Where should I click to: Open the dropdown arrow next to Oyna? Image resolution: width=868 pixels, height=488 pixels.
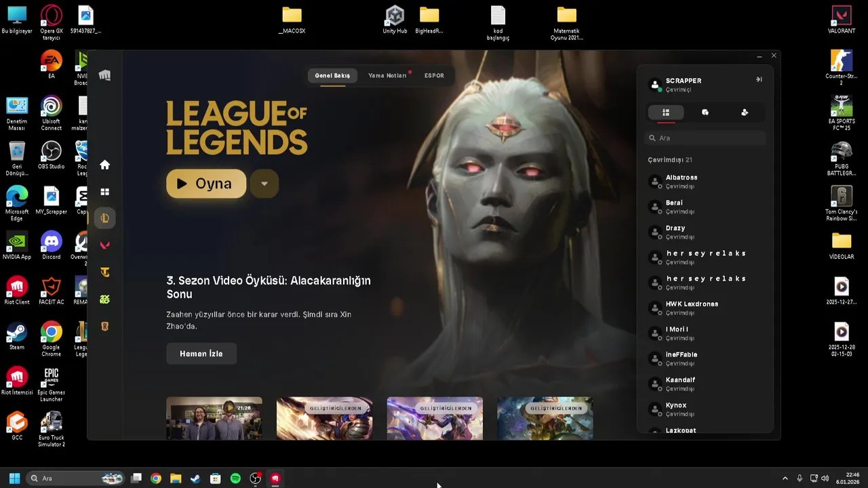264,184
